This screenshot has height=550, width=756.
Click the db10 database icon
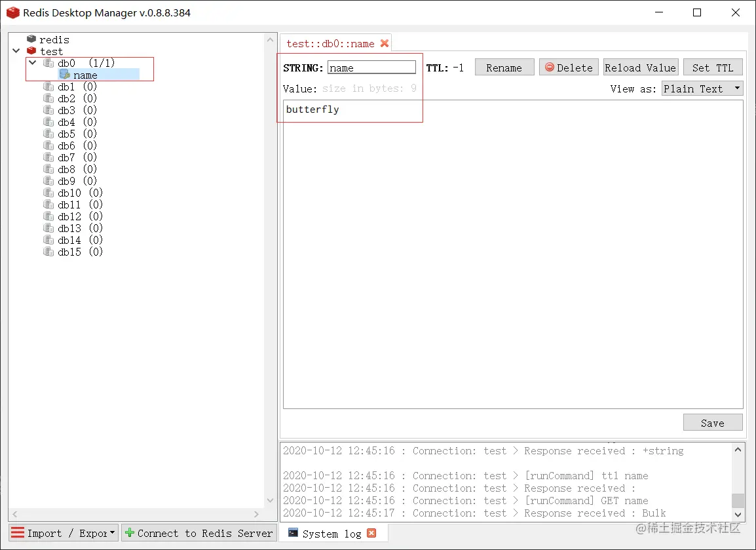pyautogui.click(x=48, y=193)
